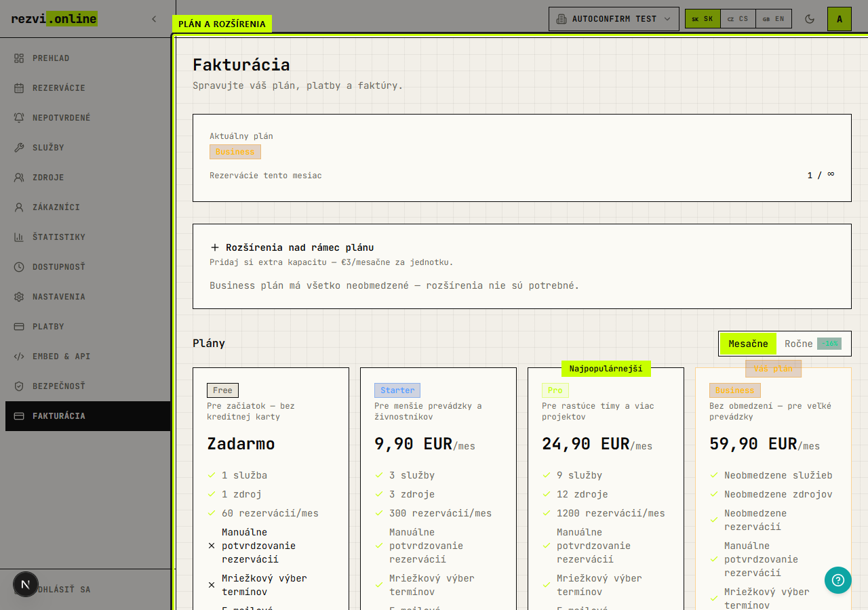
Task: Click the Rozšírenia nad rámec plánu heading
Action: tap(300, 248)
